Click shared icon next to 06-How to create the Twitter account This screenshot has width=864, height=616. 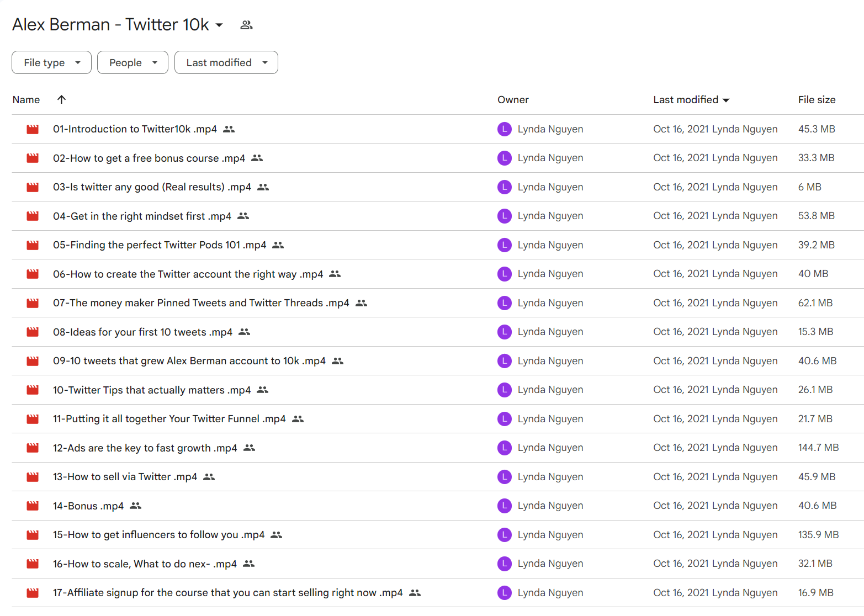pos(335,274)
